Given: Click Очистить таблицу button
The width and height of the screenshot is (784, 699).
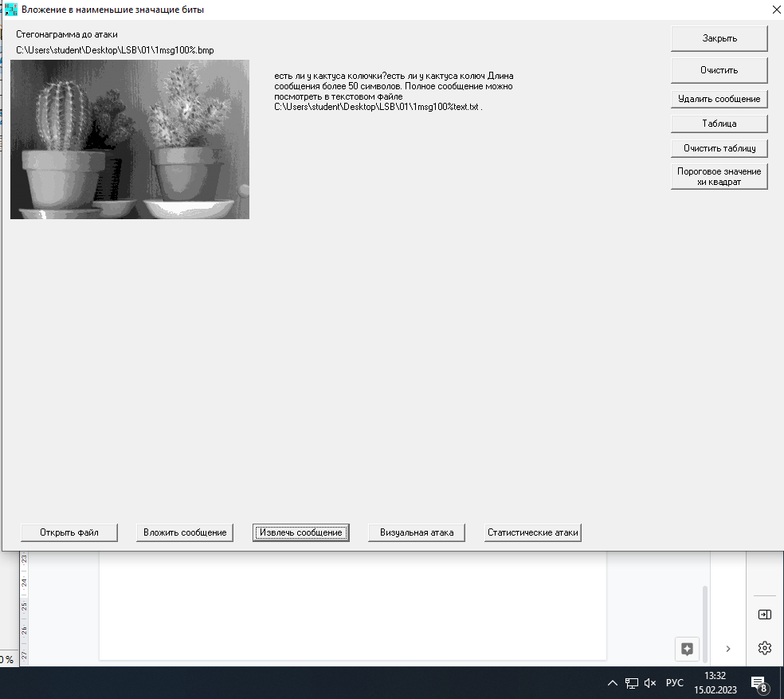Looking at the screenshot, I should tap(719, 148).
